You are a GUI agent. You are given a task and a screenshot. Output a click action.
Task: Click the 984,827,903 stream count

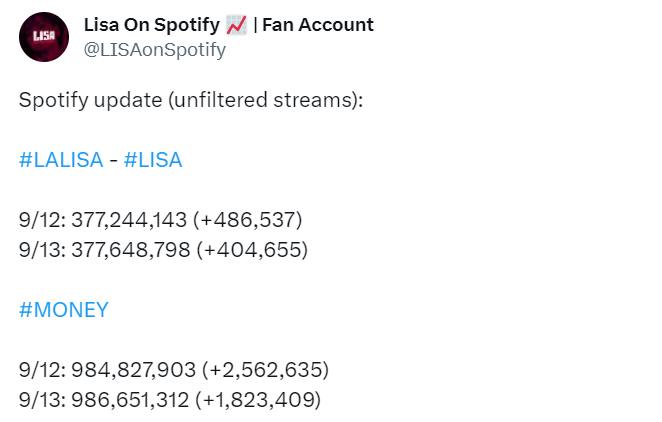pos(133,370)
